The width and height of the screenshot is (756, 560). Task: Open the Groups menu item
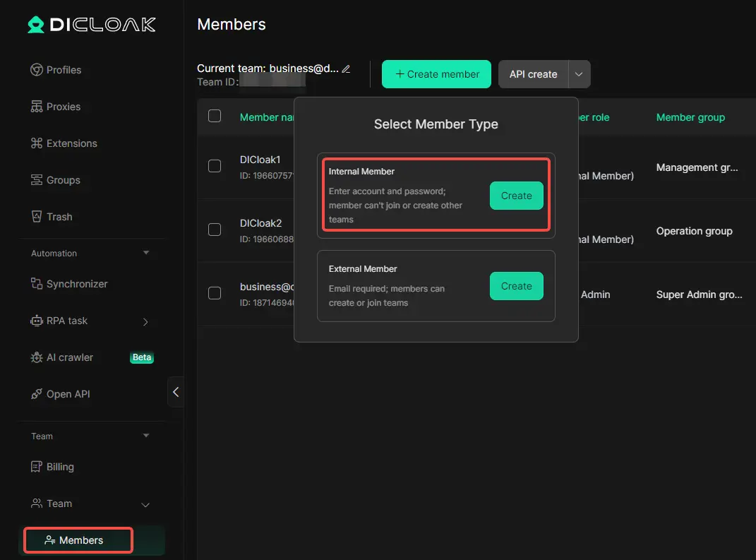click(63, 180)
